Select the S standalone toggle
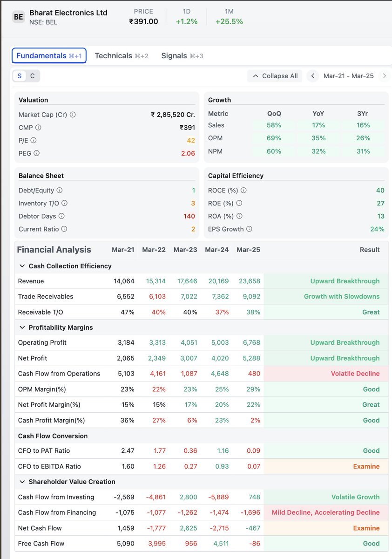 coord(20,76)
